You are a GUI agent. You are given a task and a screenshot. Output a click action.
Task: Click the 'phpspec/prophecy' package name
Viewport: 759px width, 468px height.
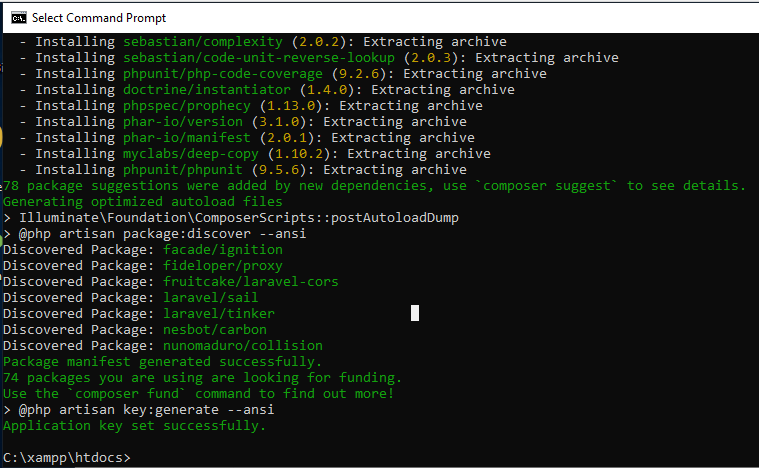[x=187, y=106]
